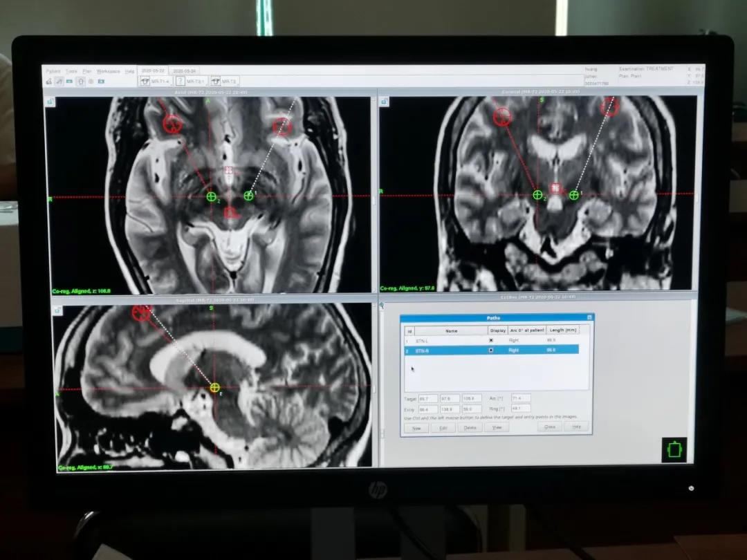
Task: Click the first toolbar icon under Patient menu
Action: 49,81
